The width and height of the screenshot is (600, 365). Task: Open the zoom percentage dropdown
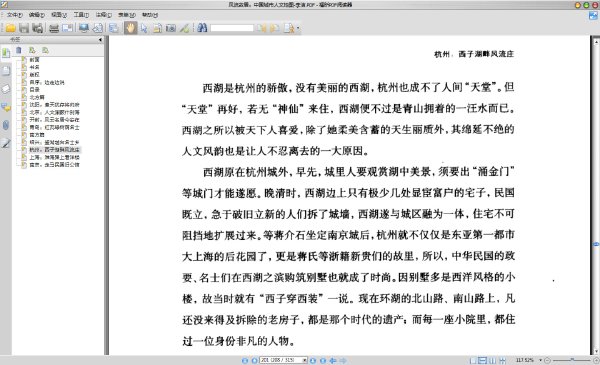pos(540,360)
